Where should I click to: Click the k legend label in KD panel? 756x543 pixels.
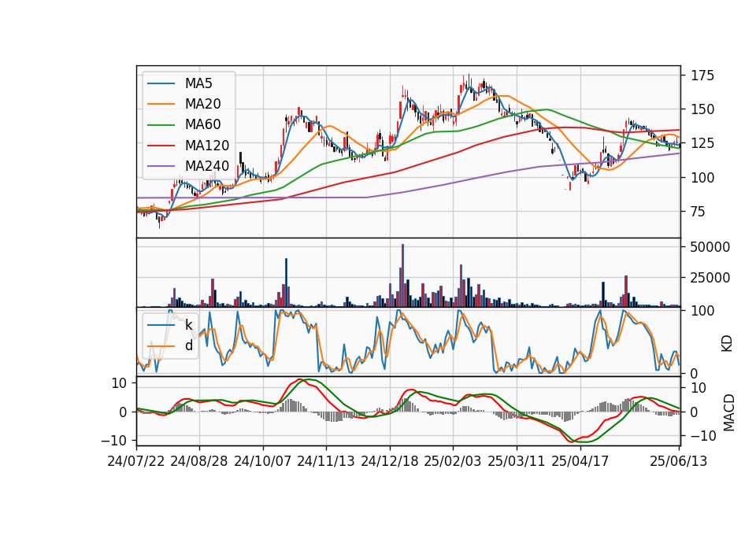click(x=189, y=325)
